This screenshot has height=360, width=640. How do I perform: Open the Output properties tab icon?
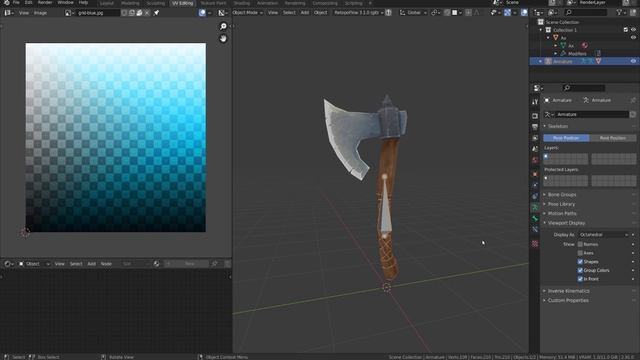pos(535,127)
